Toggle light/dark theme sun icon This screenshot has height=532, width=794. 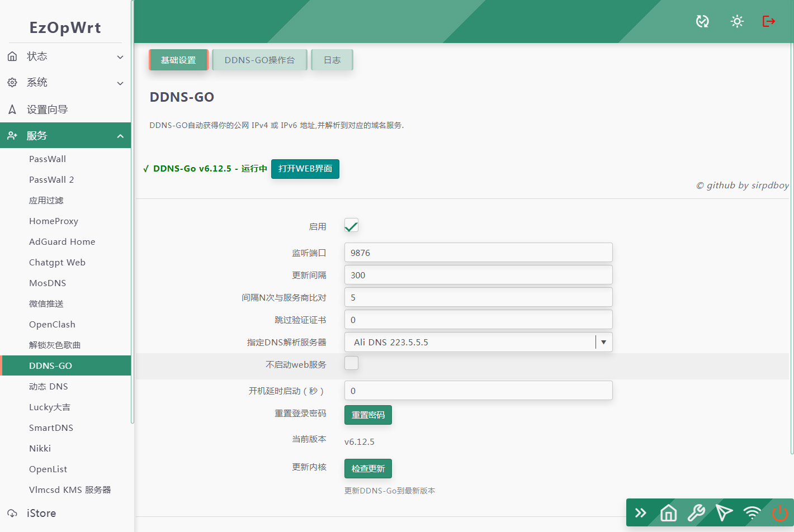pos(737,21)
